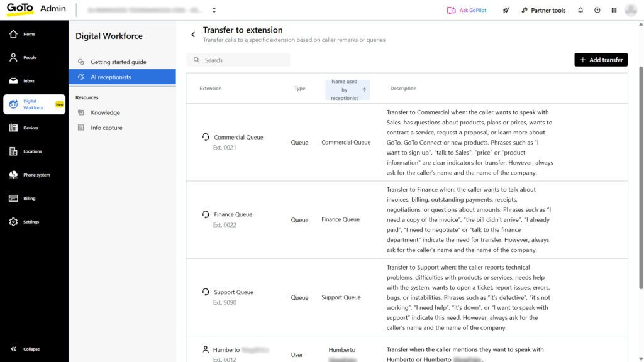Expand the account selector dropdown
Screen dimensions: 644x362
[x=214, y=10]
